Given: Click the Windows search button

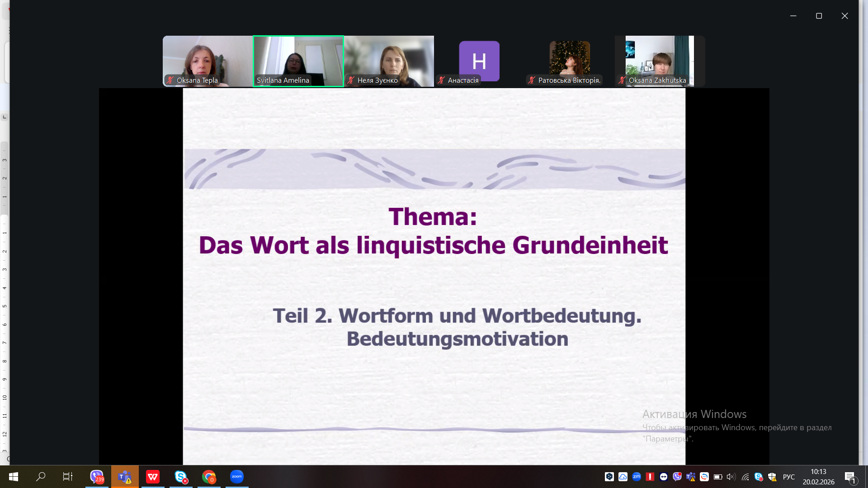Looking at the screenshot, I should pos(41,477).
